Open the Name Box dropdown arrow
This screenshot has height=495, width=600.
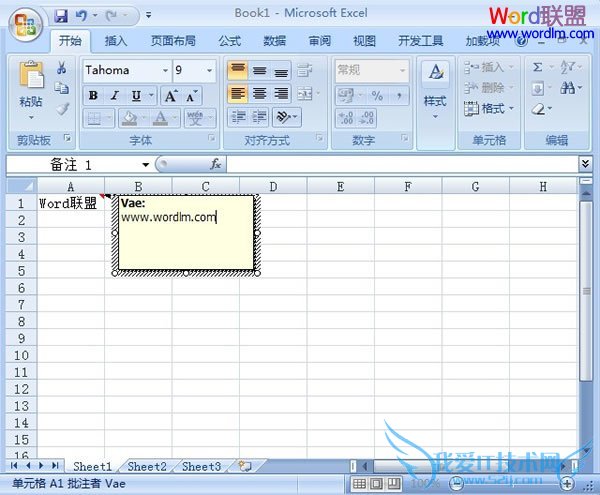pyautogui.click(x=145, y=165)
